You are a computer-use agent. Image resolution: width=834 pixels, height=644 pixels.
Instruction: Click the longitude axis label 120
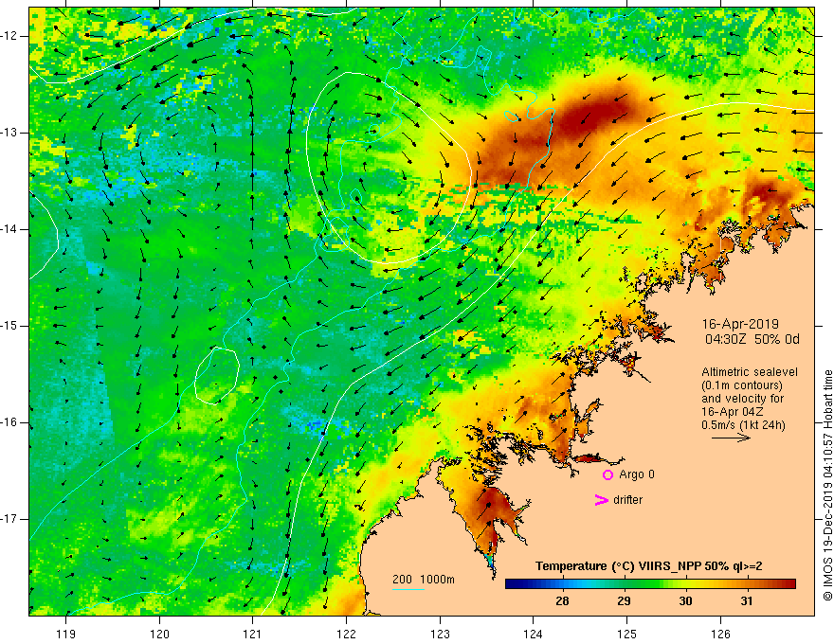point(159,634)
